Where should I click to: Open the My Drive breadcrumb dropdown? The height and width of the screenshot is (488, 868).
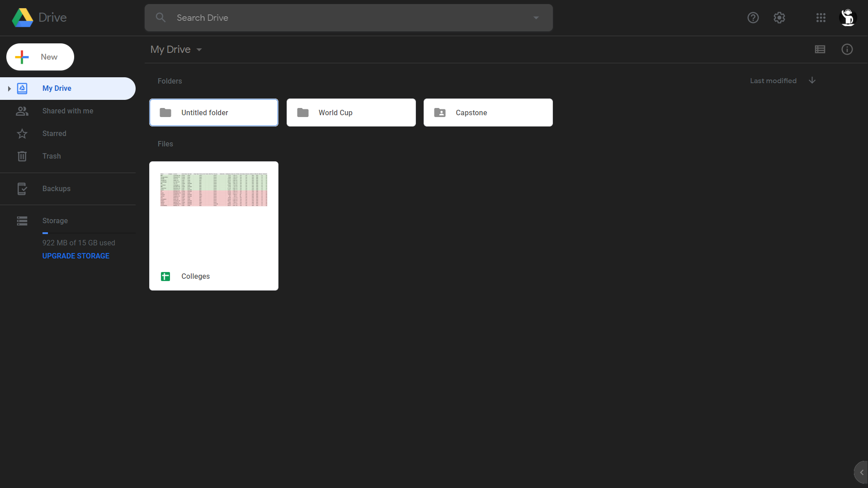point(199,50)
